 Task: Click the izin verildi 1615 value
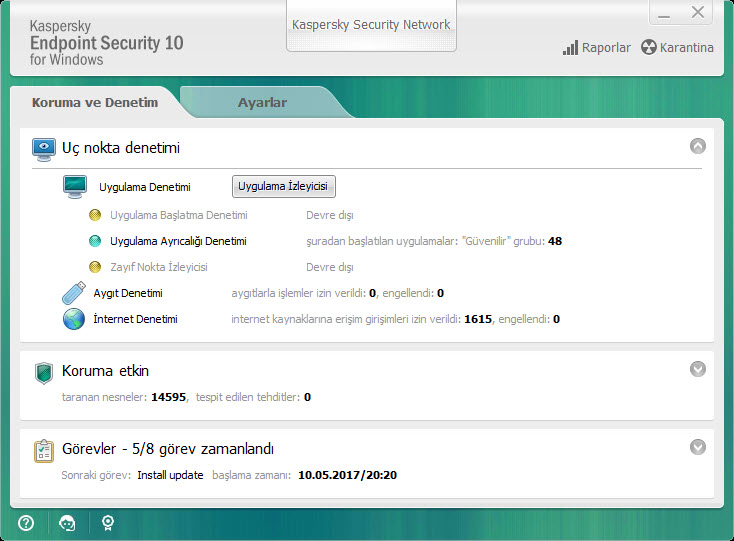478,319
